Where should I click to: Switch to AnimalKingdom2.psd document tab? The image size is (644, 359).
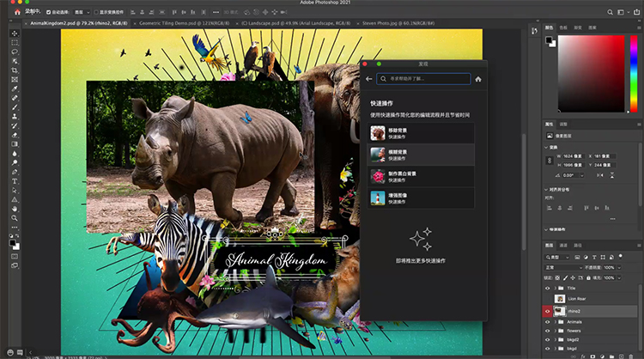click(x=78, y=23)
